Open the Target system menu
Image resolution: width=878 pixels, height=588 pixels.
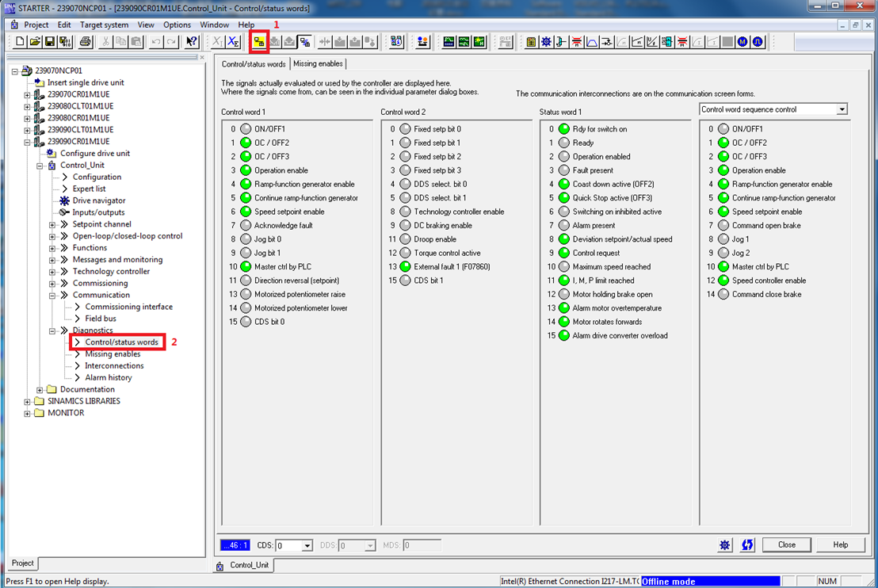(104, 25)
